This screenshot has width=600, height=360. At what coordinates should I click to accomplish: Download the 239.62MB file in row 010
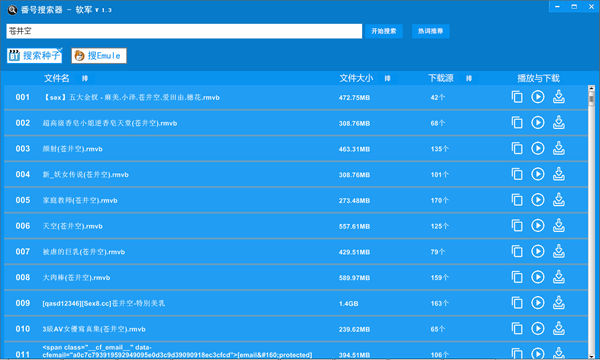(559, 328)
